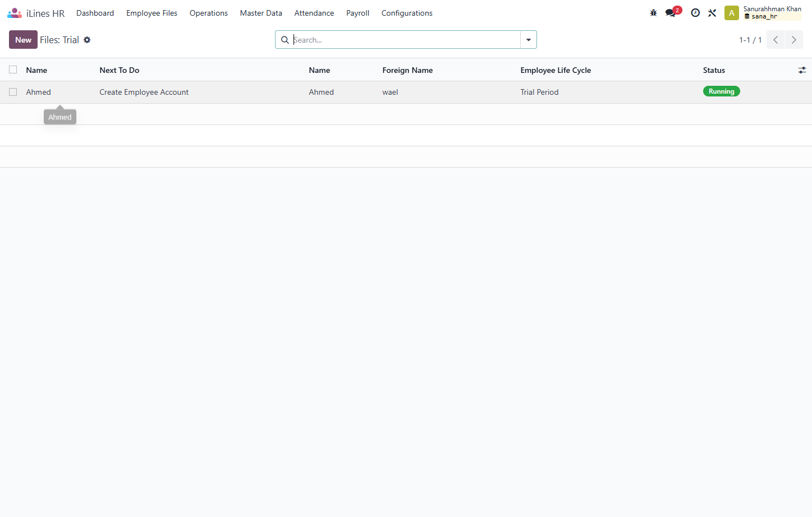Click the user avatar with letter A
The height and width of the screenshot is (517, 812).
point(731,13)
